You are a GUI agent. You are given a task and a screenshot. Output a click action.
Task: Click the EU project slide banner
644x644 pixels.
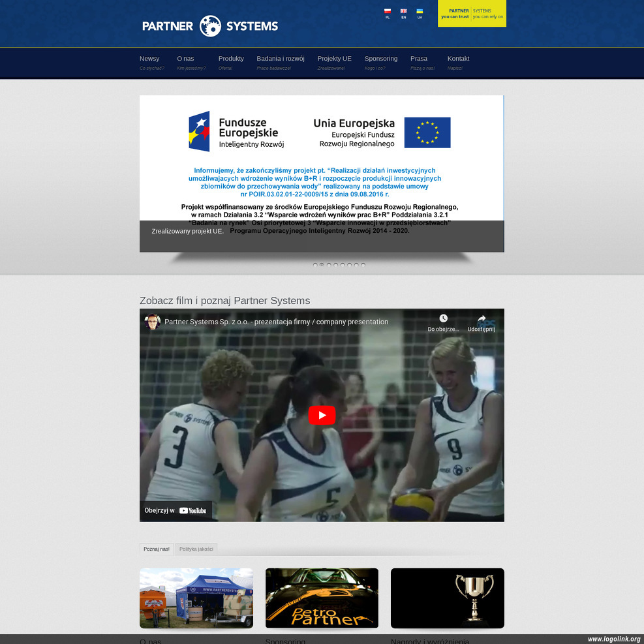point(322,174)
